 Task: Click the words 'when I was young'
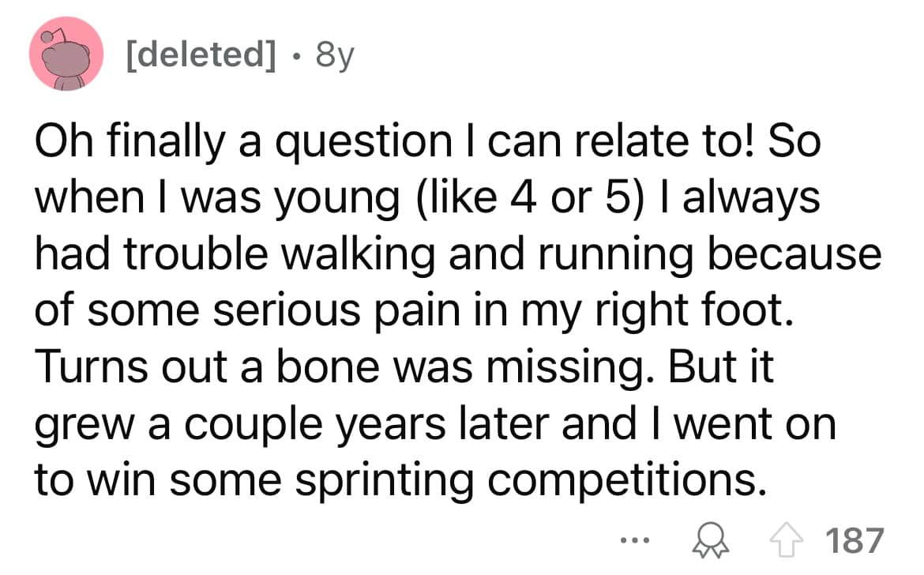216,198
